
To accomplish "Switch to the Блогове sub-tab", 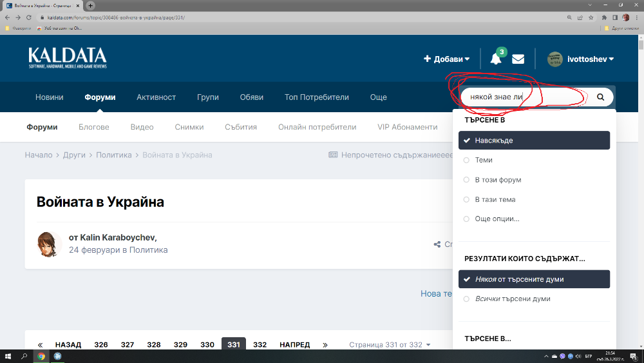I will click(x=93, y=127).
